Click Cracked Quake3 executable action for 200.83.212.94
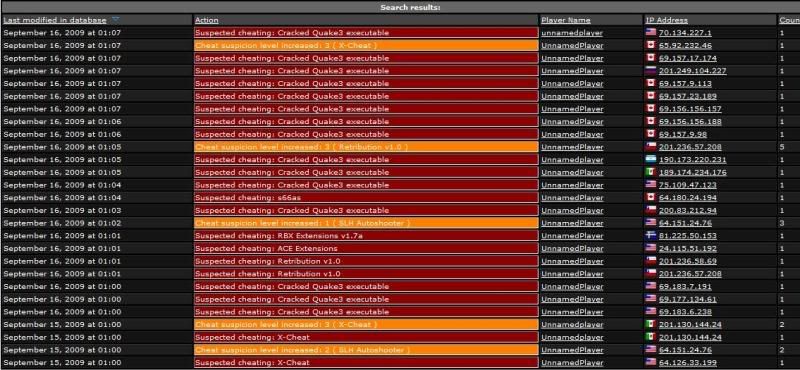Screen dimensions: 800x370 pyautogui.click(x=366, y=210)
